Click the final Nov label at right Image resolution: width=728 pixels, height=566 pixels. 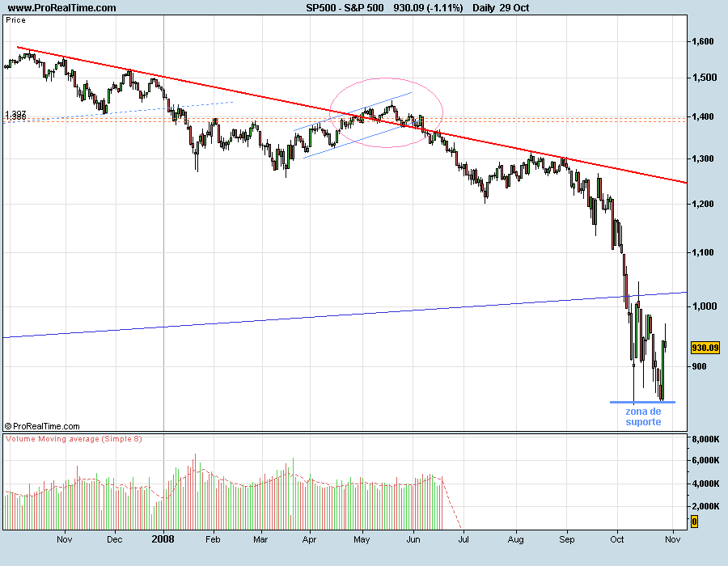tap(673, 539)
